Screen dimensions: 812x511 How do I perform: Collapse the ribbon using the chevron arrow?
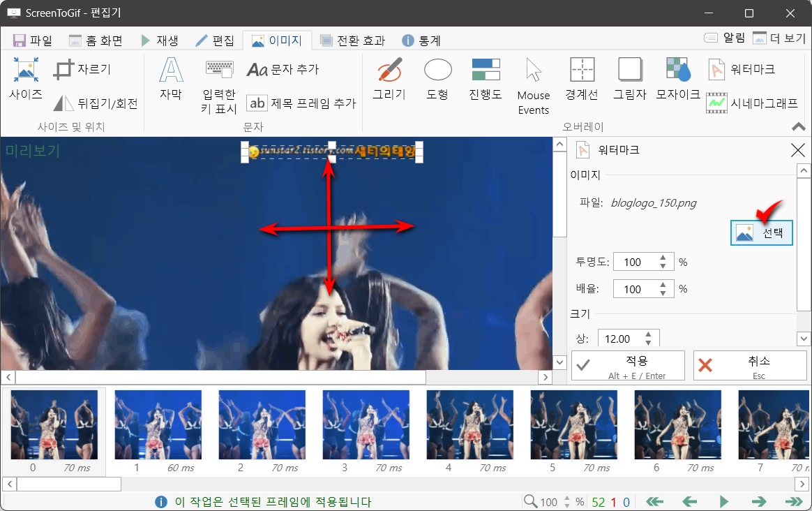tap(799, 126)
